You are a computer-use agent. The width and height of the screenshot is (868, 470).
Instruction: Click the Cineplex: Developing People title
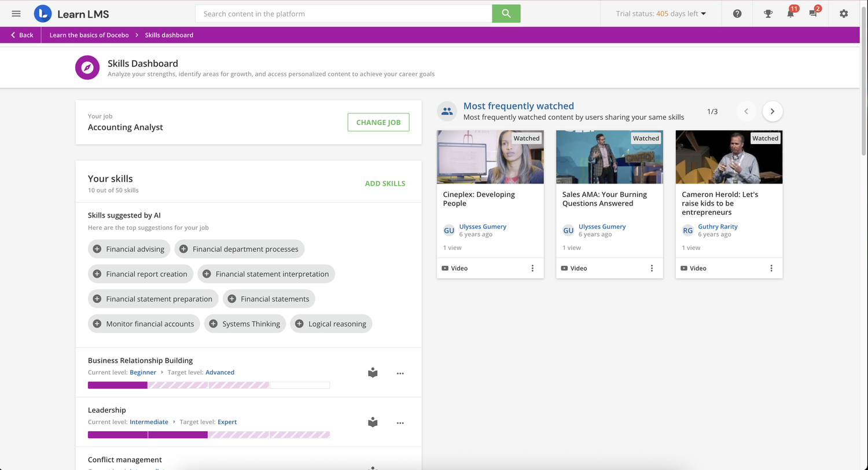point(479,199)
